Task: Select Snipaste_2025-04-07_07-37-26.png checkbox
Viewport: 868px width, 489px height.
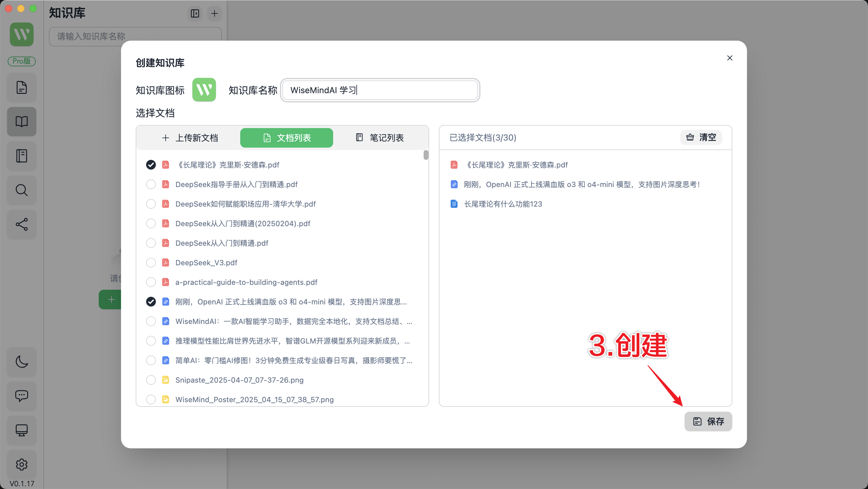Action: 151,380
